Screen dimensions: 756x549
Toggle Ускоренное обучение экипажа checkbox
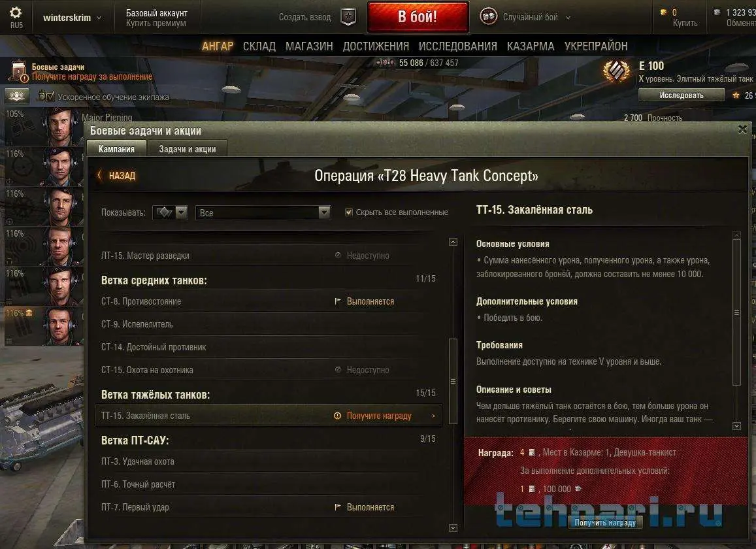click(x=50, y=97)
